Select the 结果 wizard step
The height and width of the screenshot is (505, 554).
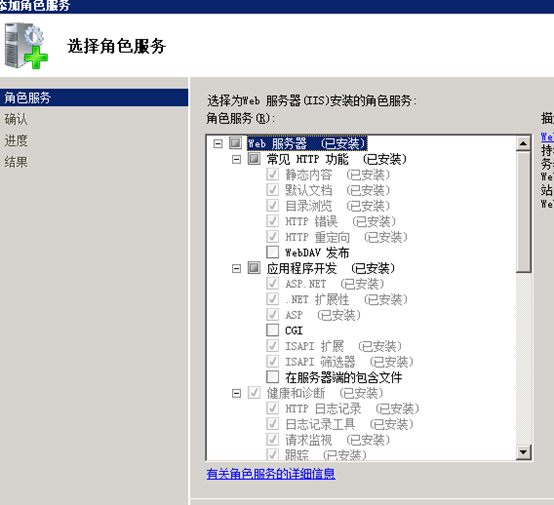coord(16,162)
